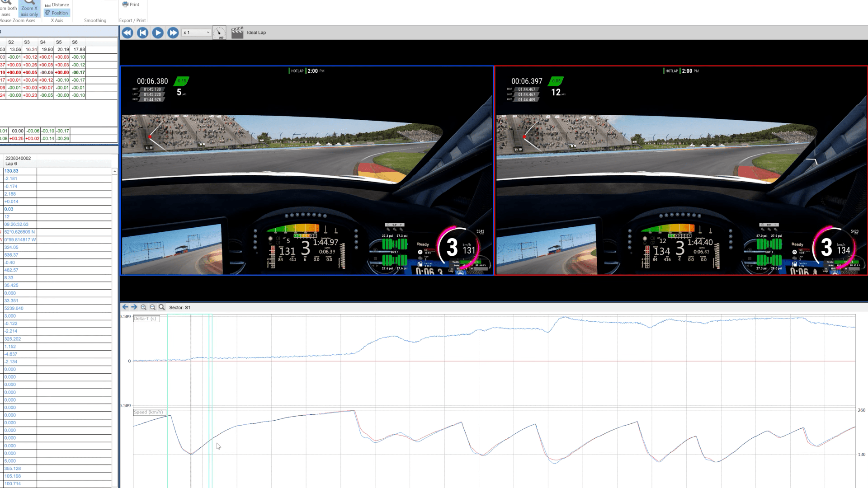
Task: Zoom out of the graph using magnifier minus
Action: tap(152, 307)
